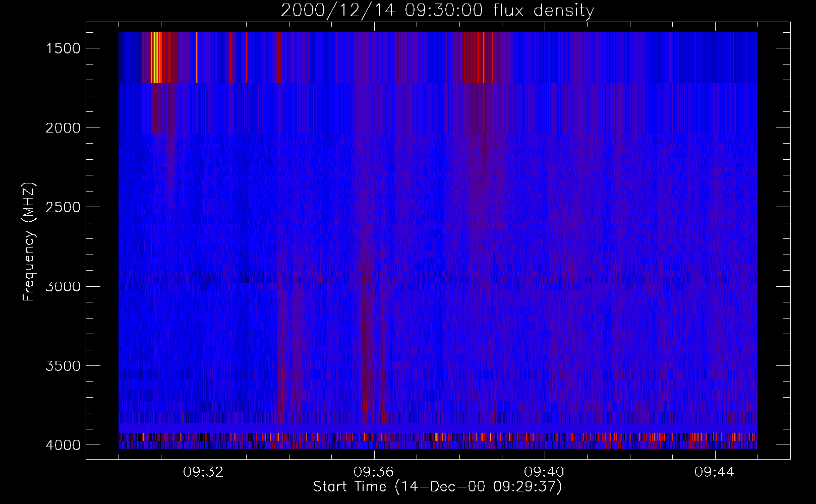Select the 2500 frequency tick label
The height and width of the screenshot is (504, 816).
63,207
